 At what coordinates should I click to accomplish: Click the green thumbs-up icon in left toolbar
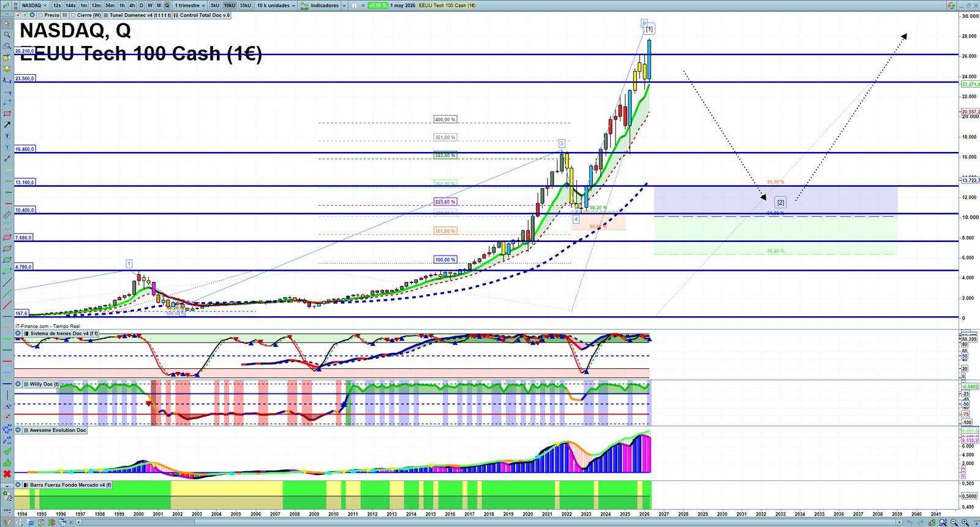[x=7, y=463]
